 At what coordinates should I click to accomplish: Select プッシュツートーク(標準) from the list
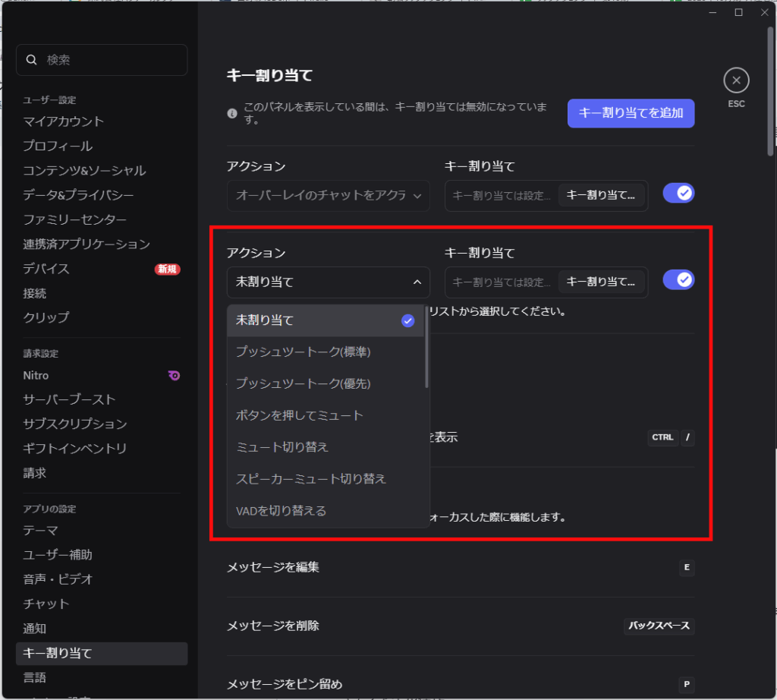303,352
